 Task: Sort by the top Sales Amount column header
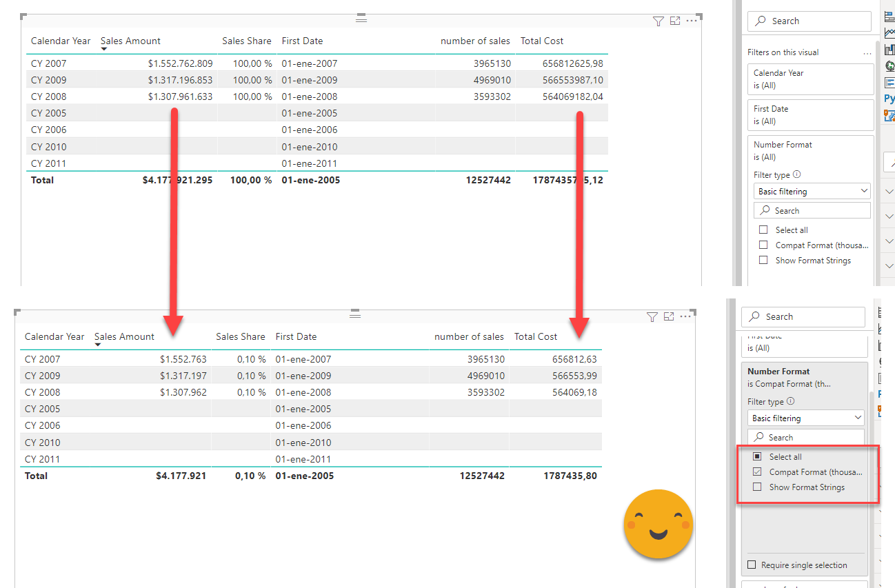point(130,41)
